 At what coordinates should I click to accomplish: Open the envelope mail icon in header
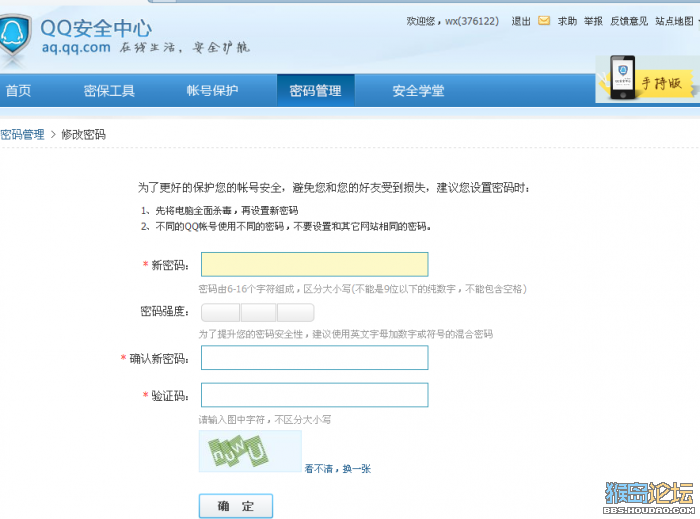click(544, 21)
